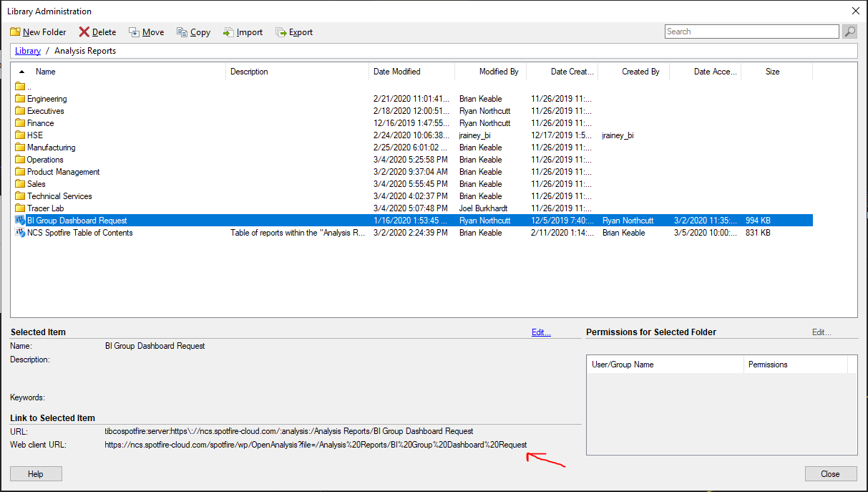Click the magnifying glass search icon
Viewport: 868px width, 492px height.
coord(849,32)
